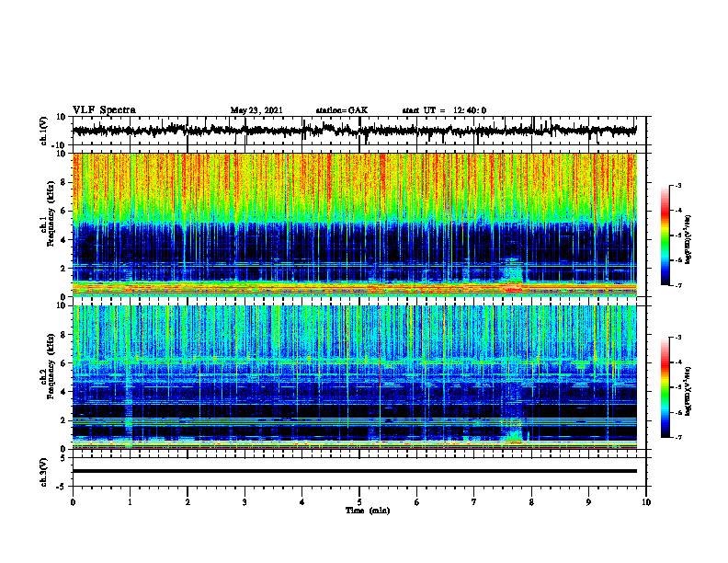Click the "ch.1(V)" waveform axis label

(x=44, y=131)
